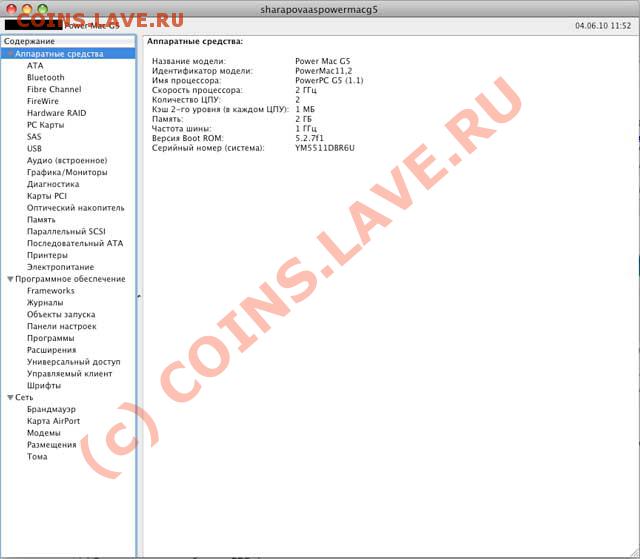640x559 pixels.
Task: Open Объекты запуска entry
Action: (x=61, y=315)
